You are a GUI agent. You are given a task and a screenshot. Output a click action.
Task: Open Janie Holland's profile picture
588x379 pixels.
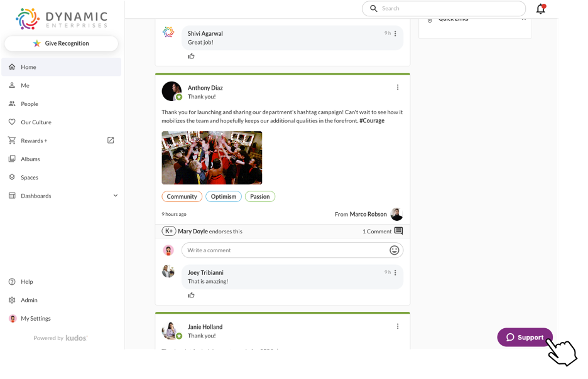pos(171,330)
